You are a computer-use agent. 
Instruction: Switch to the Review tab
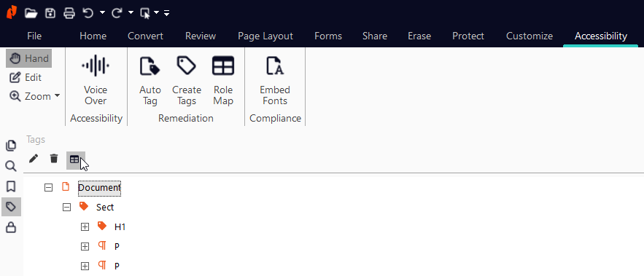pos(201,36)
